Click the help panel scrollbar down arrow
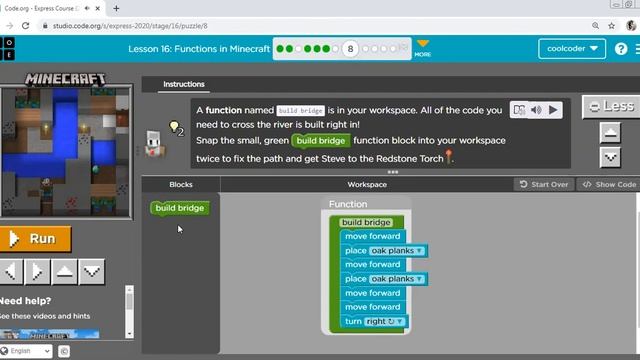Image resolution: width=640 pixels, height=360 pixels. pos(129,334)
